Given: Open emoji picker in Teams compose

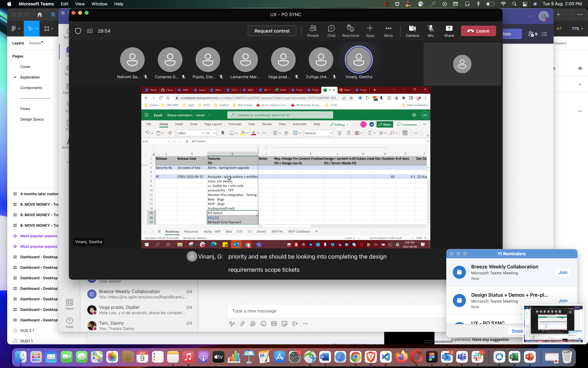Looking at the screenshot, I should (x=263, y=323).
